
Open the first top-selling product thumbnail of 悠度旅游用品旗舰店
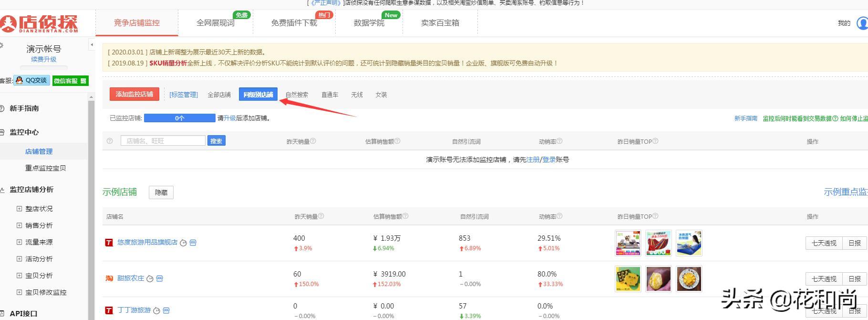628,243
